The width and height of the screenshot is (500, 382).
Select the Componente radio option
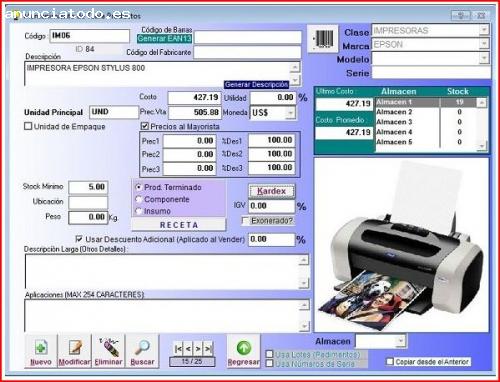139,199
